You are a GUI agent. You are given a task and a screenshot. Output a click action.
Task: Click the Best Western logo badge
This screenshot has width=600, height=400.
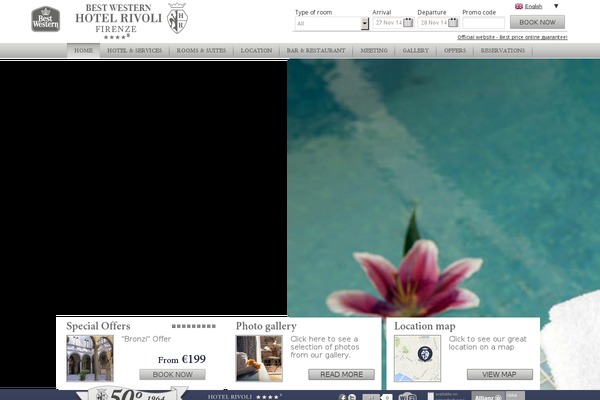(x=46, y=19)
